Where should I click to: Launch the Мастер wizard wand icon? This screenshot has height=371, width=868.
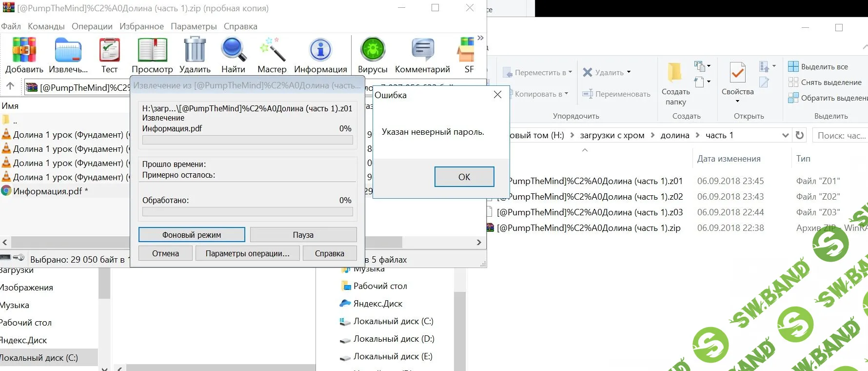click(272, 51)
